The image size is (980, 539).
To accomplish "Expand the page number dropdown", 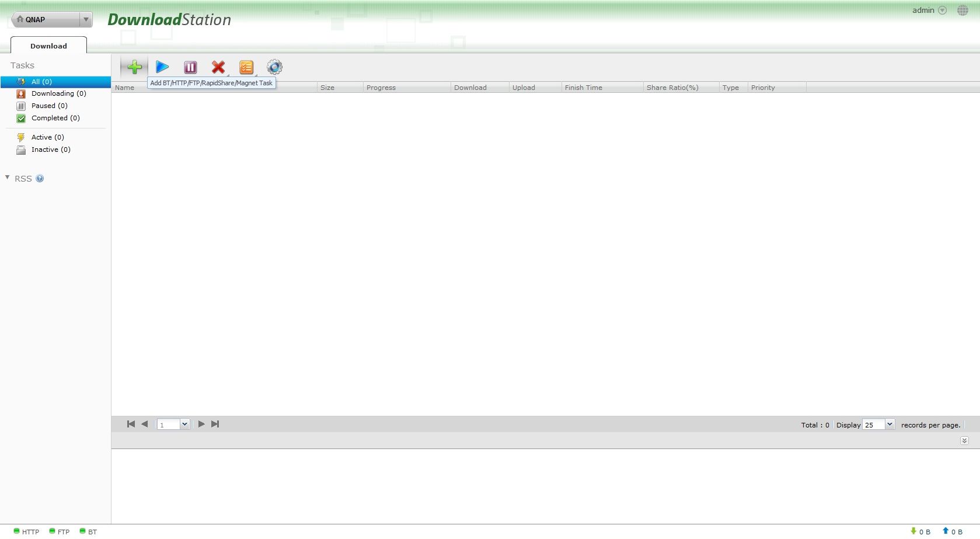I will [184, 425].
